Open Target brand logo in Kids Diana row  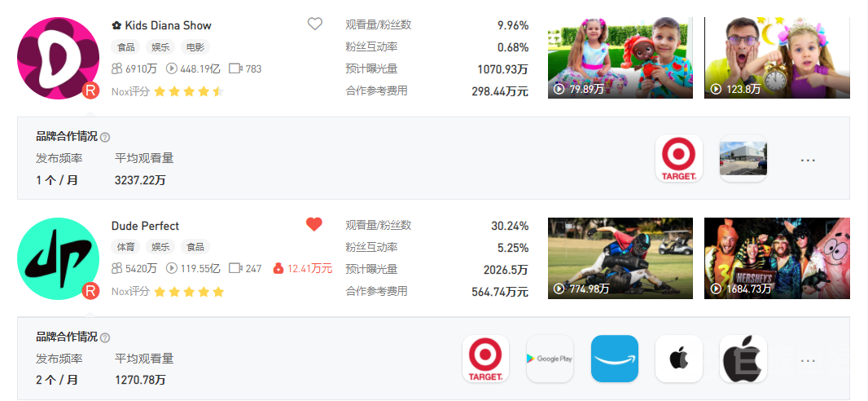point(678,159)
